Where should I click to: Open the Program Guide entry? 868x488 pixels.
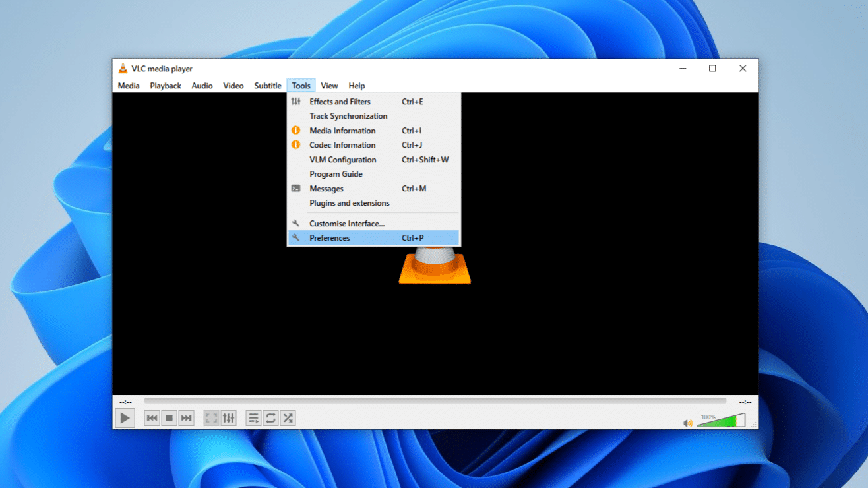pyautogui.click(x=374, y=174)
